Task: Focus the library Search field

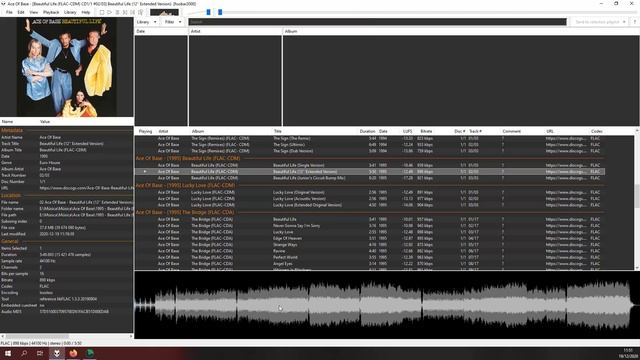Action: coord(377,22)
